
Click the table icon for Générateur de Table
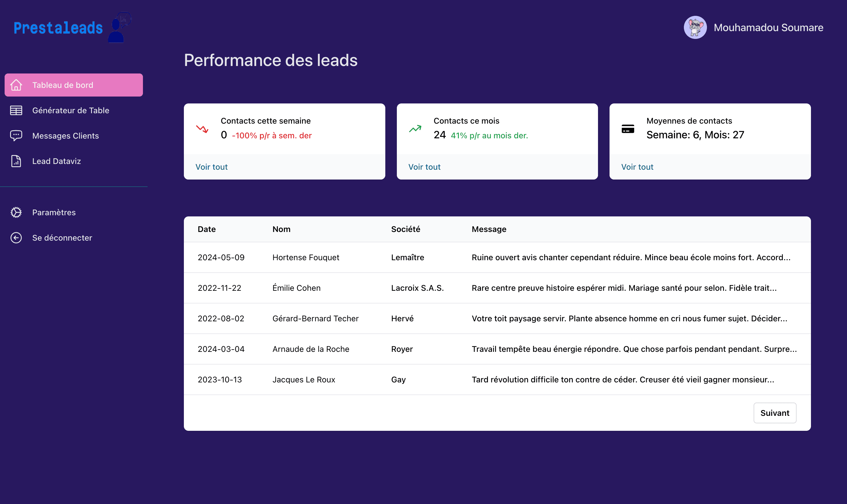[16, 110]
